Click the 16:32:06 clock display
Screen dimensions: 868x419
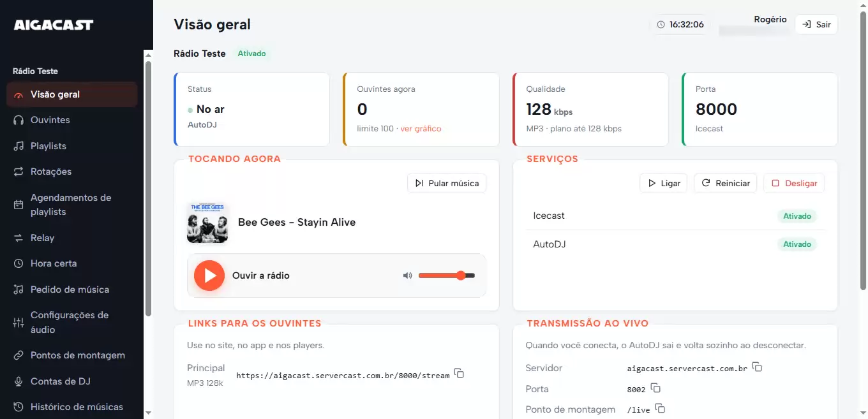680,24
